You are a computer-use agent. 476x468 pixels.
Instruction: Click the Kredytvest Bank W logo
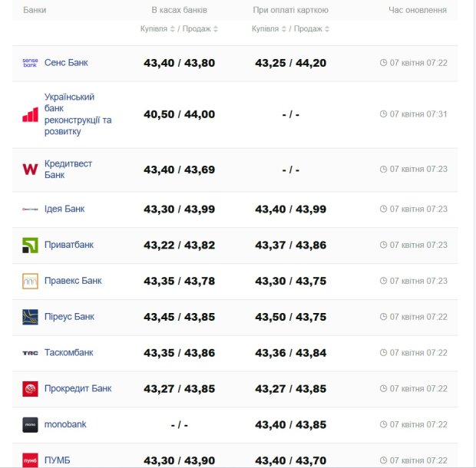(30, 170)
